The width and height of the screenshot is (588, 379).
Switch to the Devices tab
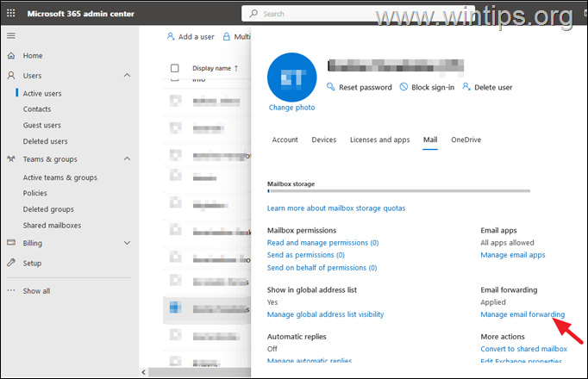[x=324, y=140]
